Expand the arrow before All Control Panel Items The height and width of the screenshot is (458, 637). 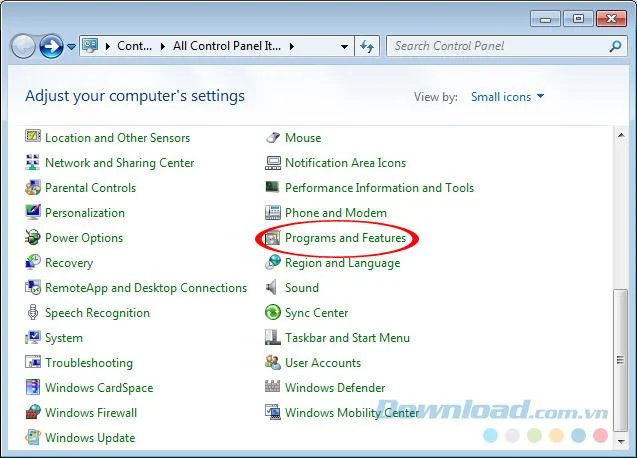pyautogui.click(x=162, y=46)
